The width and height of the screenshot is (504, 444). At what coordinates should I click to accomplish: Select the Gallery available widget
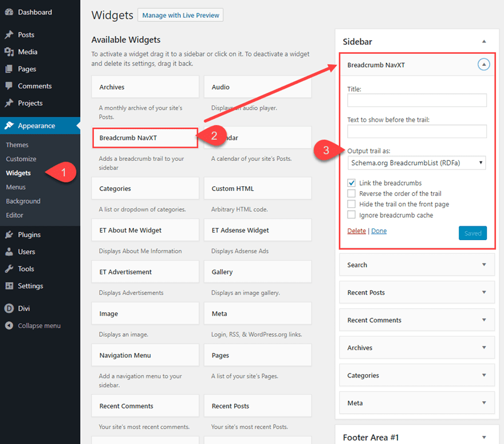coord(258,272)
